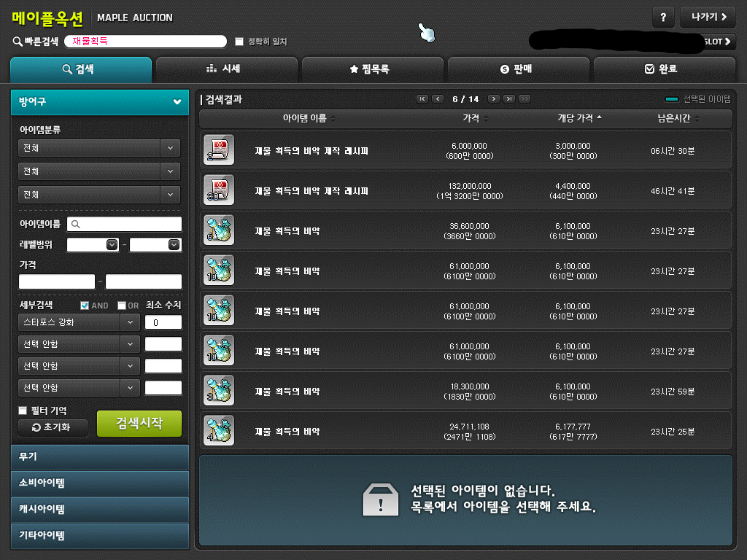Click the 스타포스 강화 minimum value field
Viewport: 747px width, 560px height.
[x=163, y=322]
